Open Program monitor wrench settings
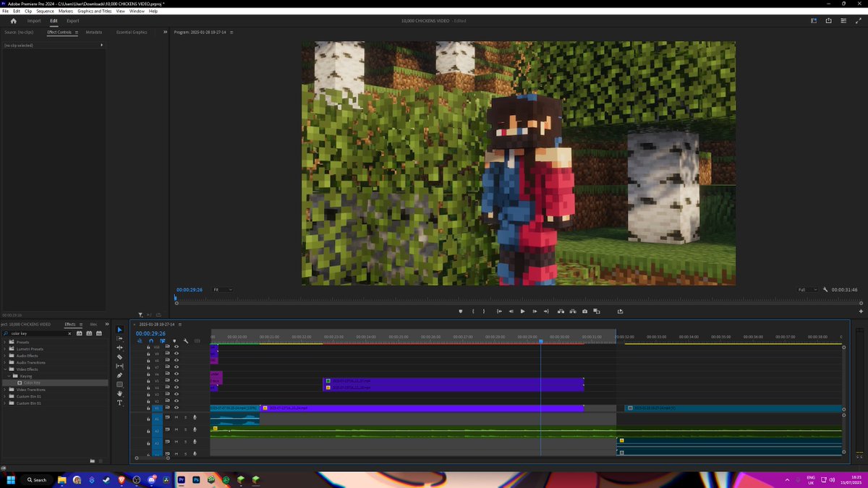868x488 pixels. (x=825, y=289)
